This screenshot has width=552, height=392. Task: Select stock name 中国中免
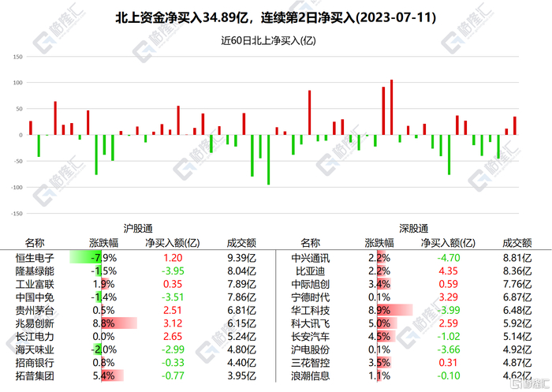click(x=35, y=297)
